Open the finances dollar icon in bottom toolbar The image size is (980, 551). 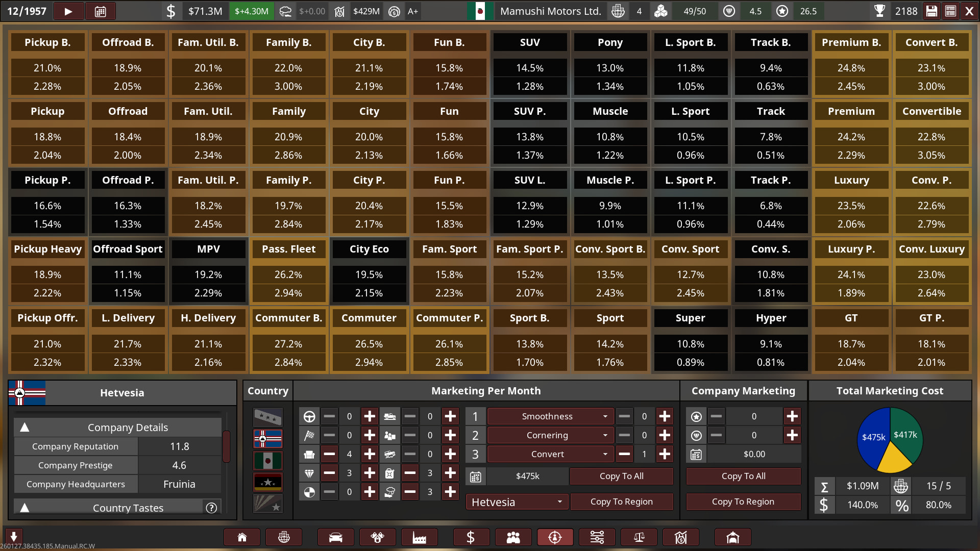pyautogui.click(x=471, y=537)
